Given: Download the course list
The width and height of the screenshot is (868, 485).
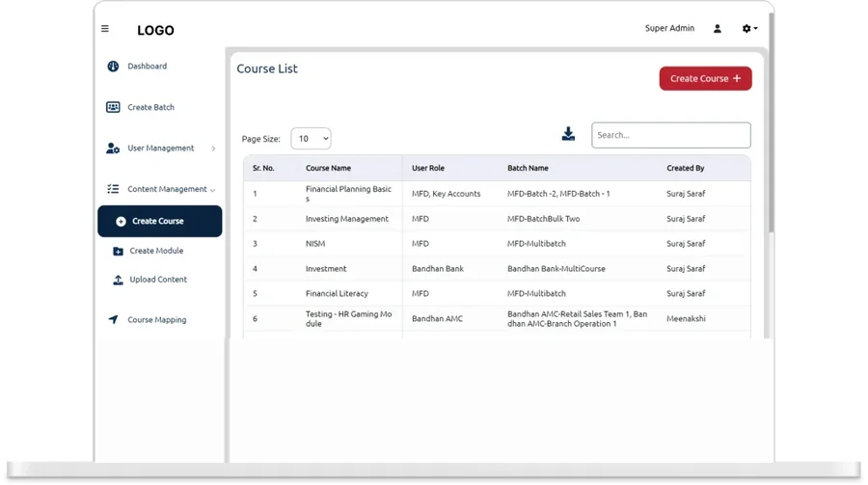Looking at the screenshot, I should (568, 134).
